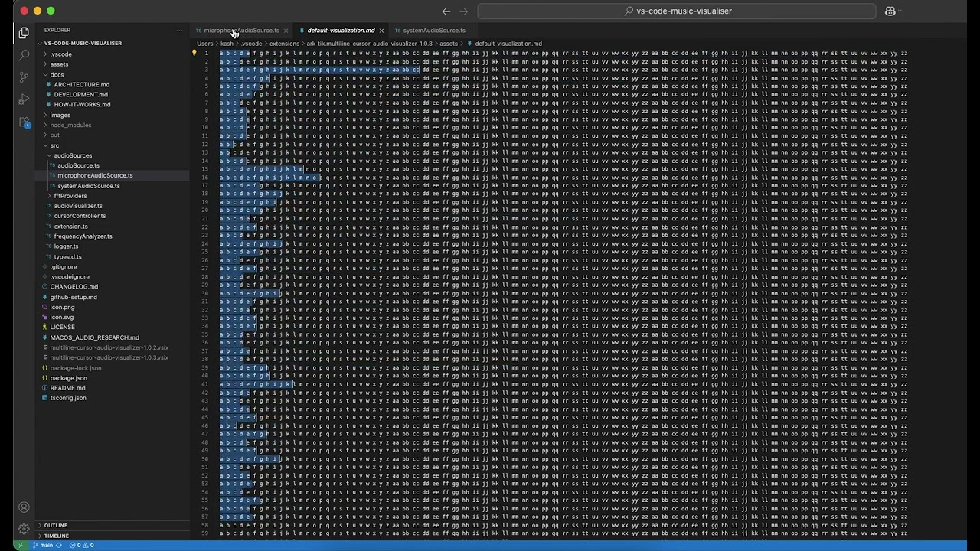The width and height of the screenshot is (980, 551).
Task: Go back with the navigation arrow
Action: [x=446, y=11]
